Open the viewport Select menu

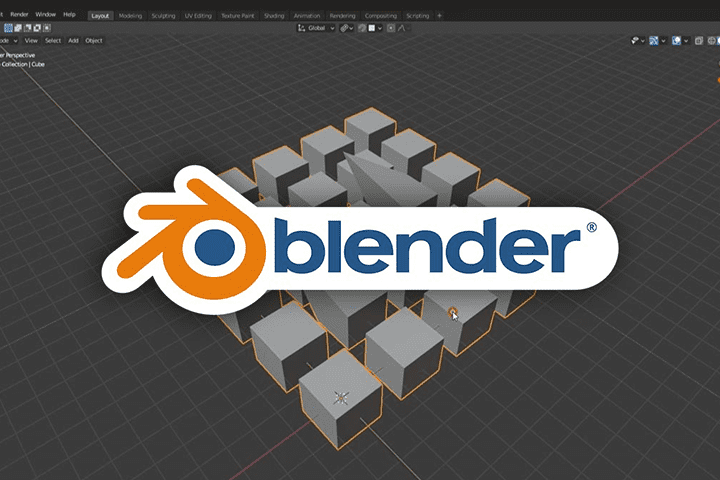point(53,41)
